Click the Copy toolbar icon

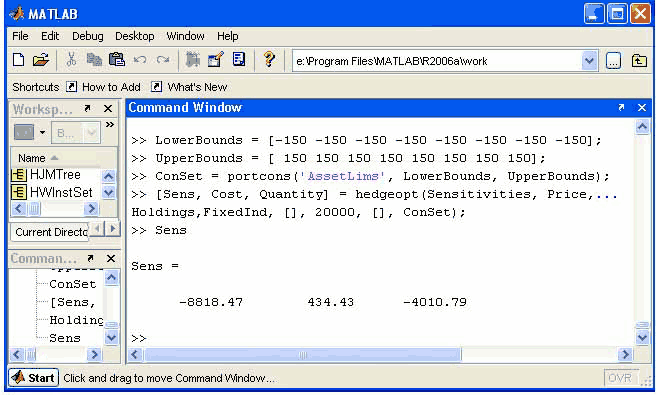[94, 60]
